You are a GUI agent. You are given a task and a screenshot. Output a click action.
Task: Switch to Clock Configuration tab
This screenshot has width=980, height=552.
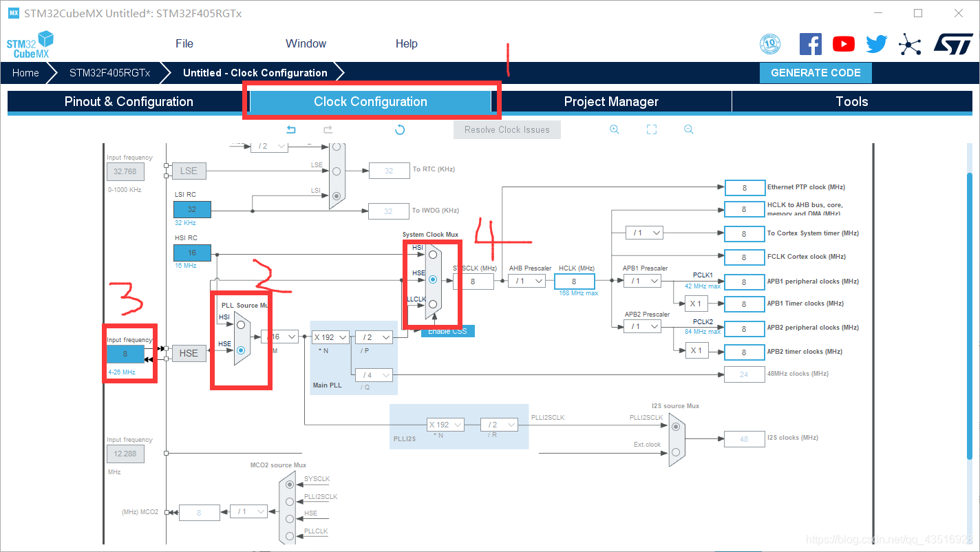click(370, 101)
